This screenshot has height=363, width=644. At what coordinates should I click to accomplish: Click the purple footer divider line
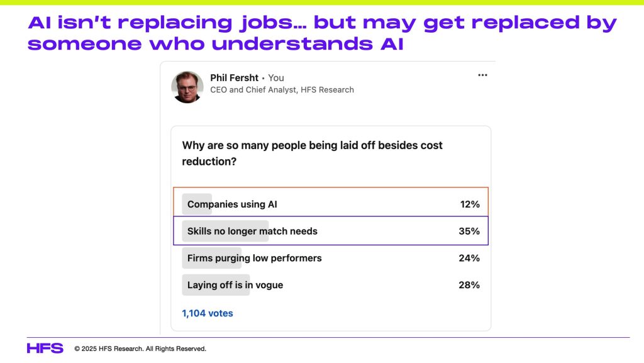pyautogui.click(x=328, y=338)
